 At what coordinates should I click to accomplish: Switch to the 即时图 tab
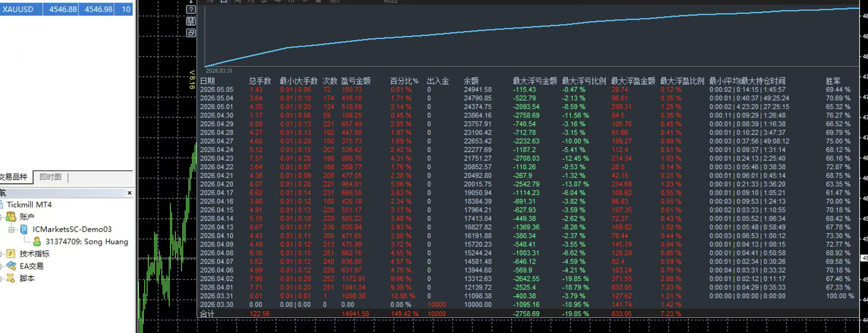click(50, 177)
